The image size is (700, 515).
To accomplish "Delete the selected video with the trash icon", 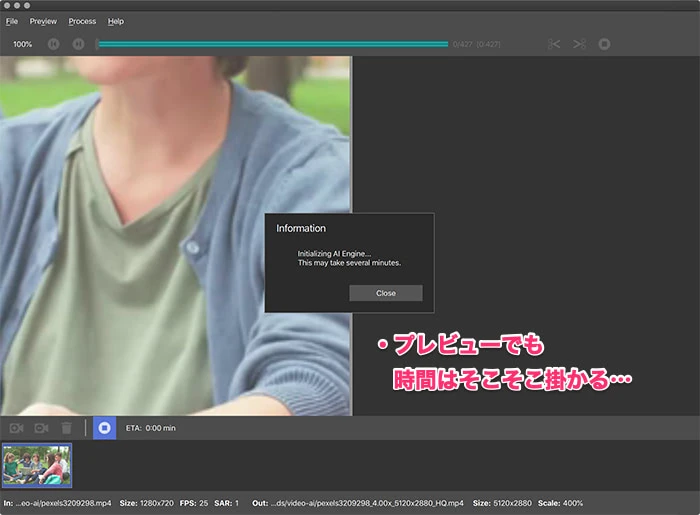I will (x=66, y=428).
